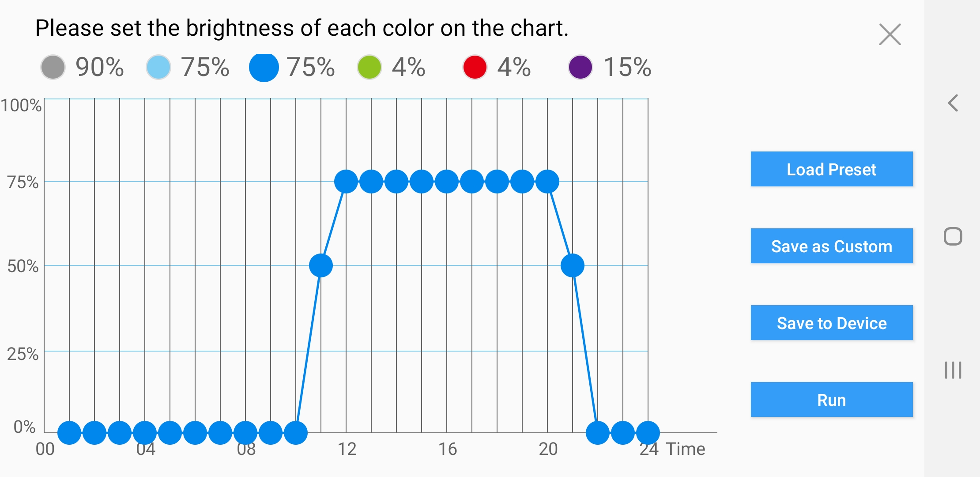The width and height of the screenshot is (980, 477).
Task: Tap the Android home navigation icon
Action: click(x=953, y=236)
